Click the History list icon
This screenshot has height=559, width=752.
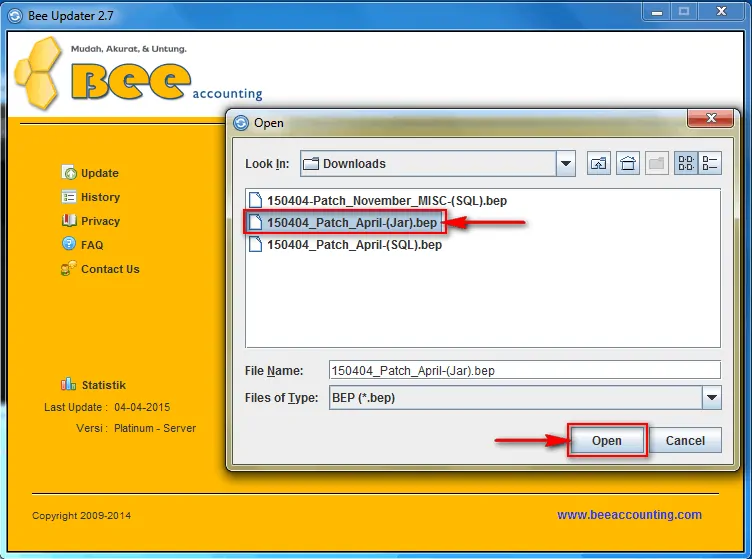point(69,197)
